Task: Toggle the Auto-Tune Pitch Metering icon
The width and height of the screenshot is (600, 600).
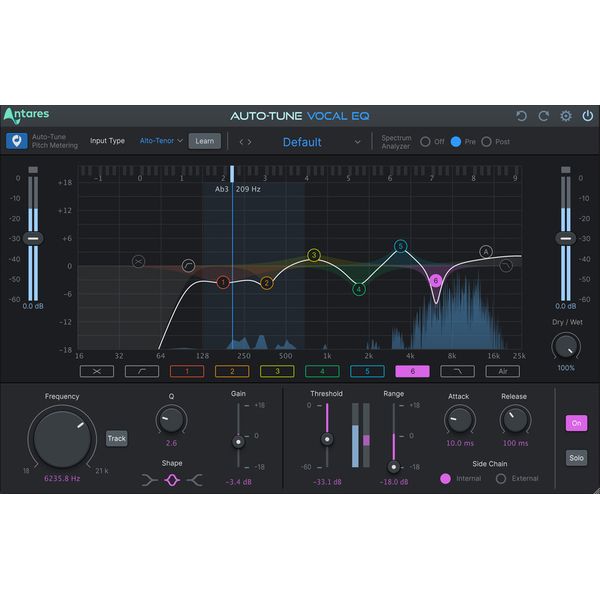Action: pyautogui.click(x=16, y=141)
